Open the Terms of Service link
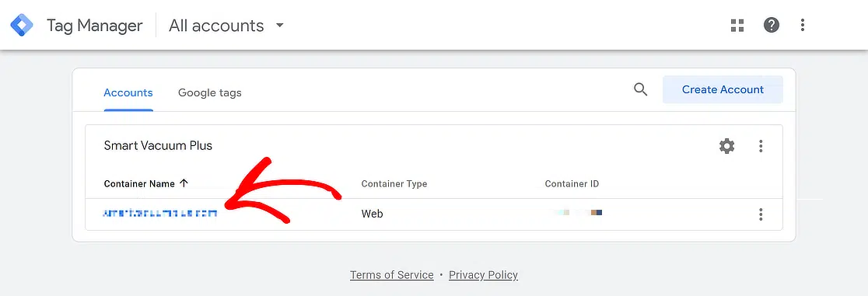Image resolution: width=868 pixels, height=296 pixels. pyautogui.click(x=392, y=275)
